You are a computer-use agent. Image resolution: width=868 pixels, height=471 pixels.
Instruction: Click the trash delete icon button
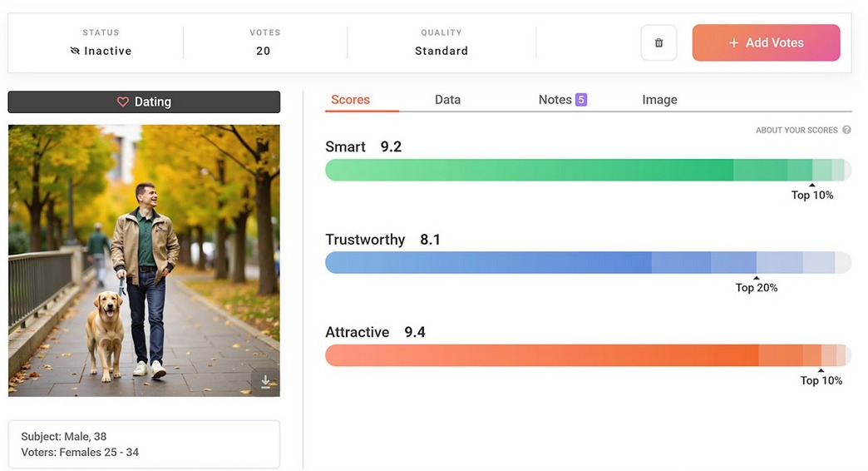pos(658,42)
